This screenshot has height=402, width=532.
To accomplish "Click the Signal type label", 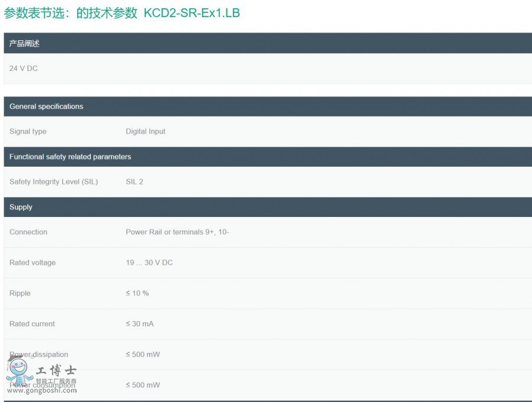I will coord(28,131).
